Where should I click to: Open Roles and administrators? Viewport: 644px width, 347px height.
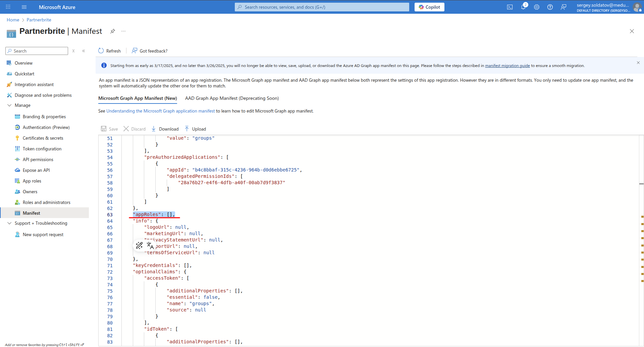(47, 202)
